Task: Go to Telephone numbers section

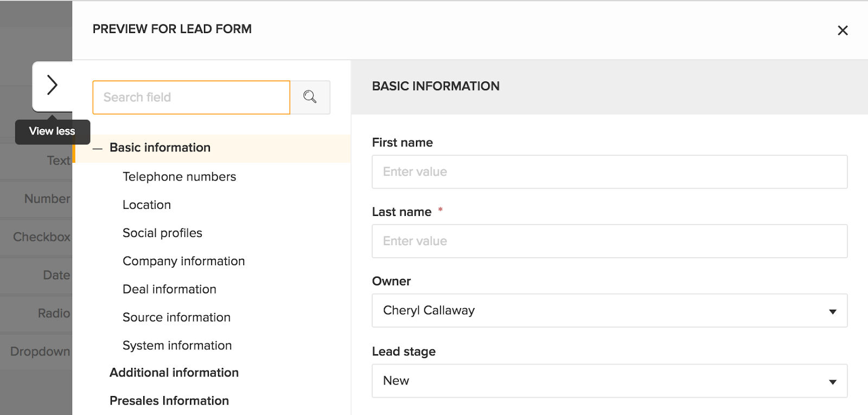Action: pos(179,177)
